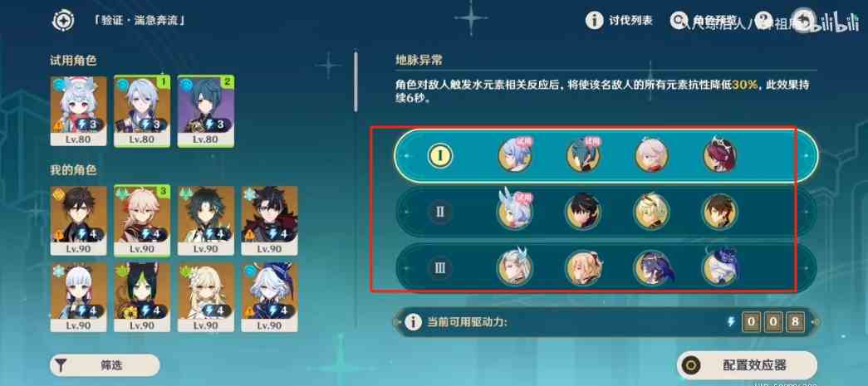Screen dimensions: 868x386
Task: Open the 讨伐列表 info icon
Action: (594, 21)
